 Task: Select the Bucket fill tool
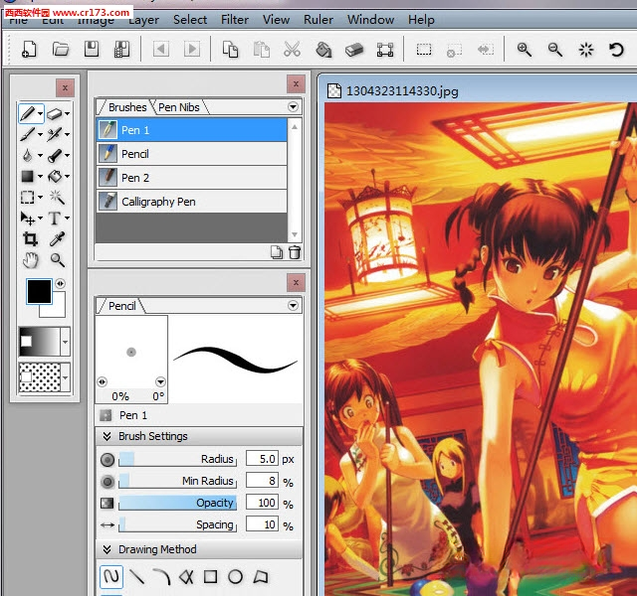[55, 176]
